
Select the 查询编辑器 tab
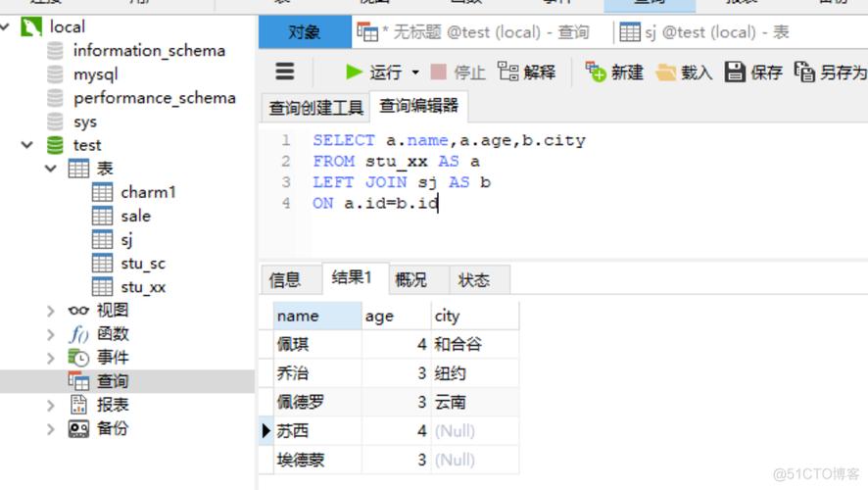click(418, 106)
